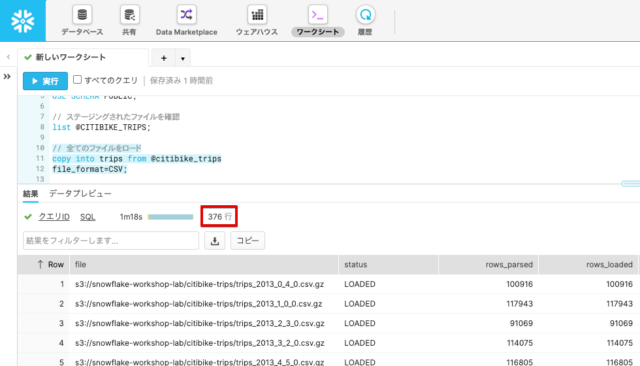Viewport: 640px width, 366px height.
Task: Open the ウェアハウス (Warehouses) page
Action: [x=257, y=20]
